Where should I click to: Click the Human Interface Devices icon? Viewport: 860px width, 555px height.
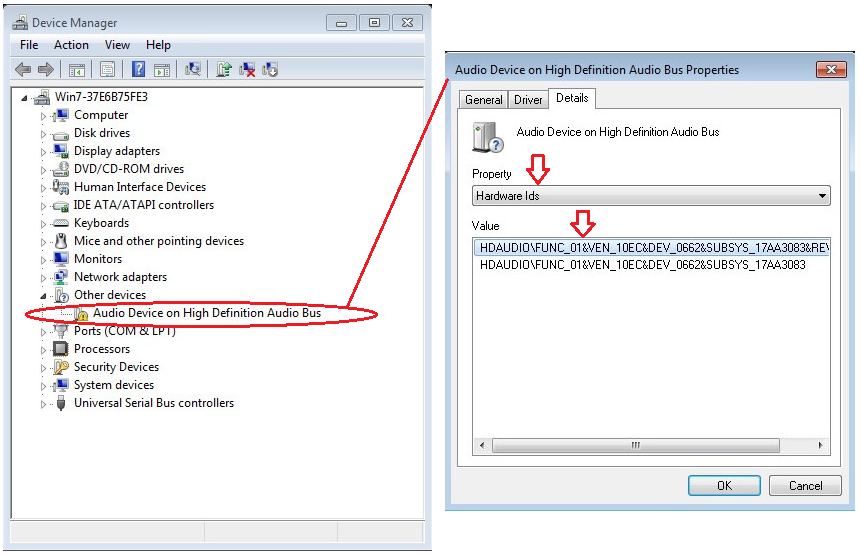tap(60, 187)
